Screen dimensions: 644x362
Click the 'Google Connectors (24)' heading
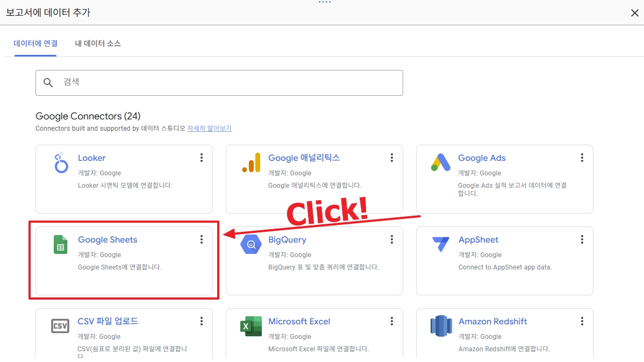[x=88, y=116]
